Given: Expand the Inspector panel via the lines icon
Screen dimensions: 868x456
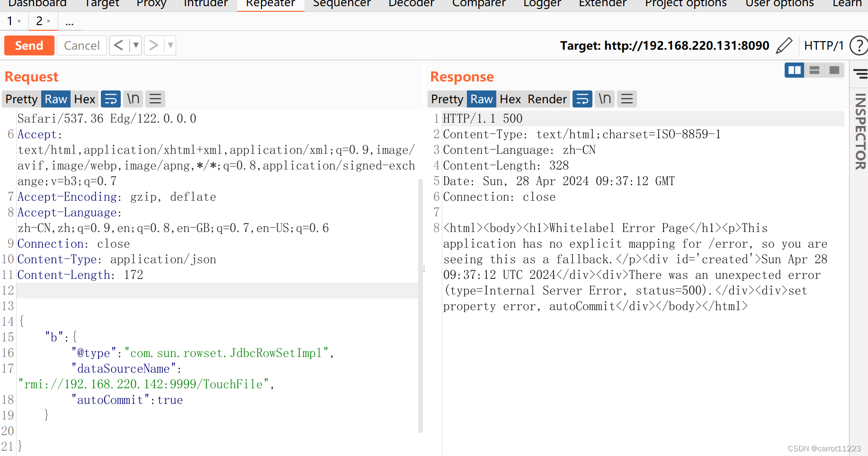Looking at the screenshot, I should pos(860,73).
